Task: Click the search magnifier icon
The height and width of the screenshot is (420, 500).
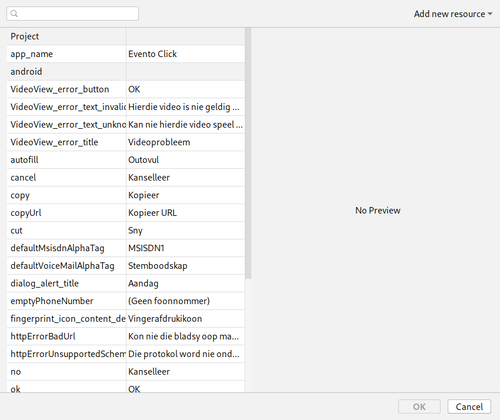Action: tap(14, 14)
